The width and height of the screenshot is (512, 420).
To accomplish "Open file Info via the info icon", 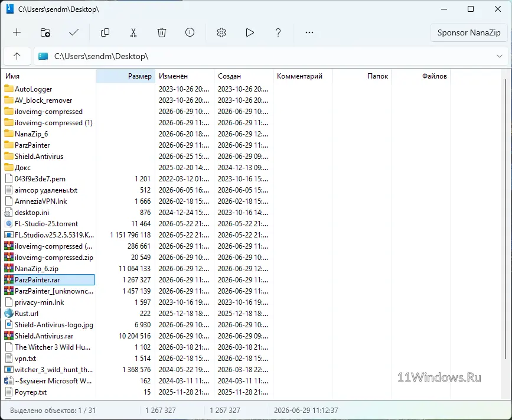I will 190,32.
